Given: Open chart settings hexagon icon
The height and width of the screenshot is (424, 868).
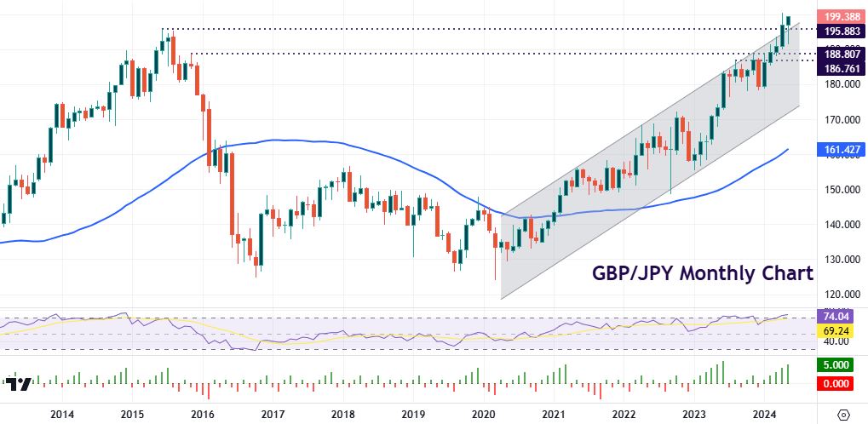Looking at the screenshot, I should pos(843,414).
